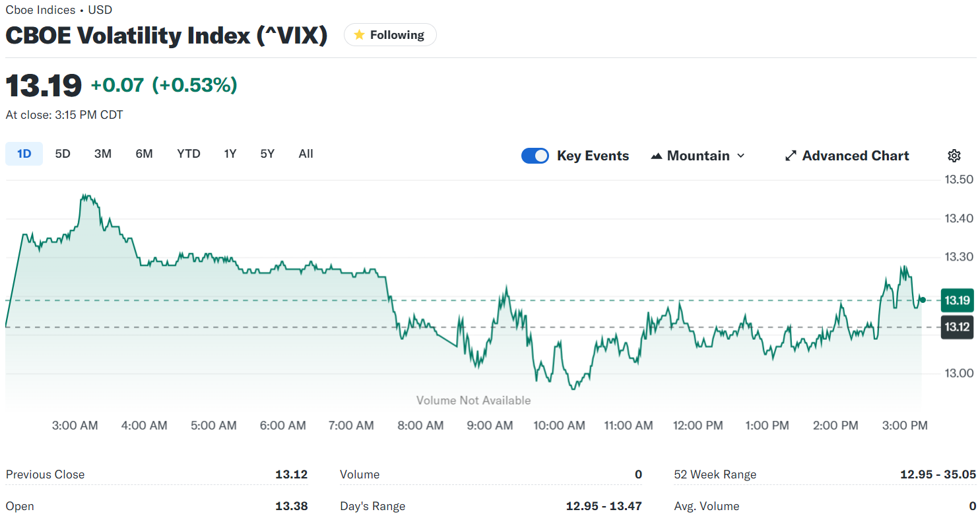Show the All time range
The width and height of the screenshot is (980, 520).
(x=306, y=154)
